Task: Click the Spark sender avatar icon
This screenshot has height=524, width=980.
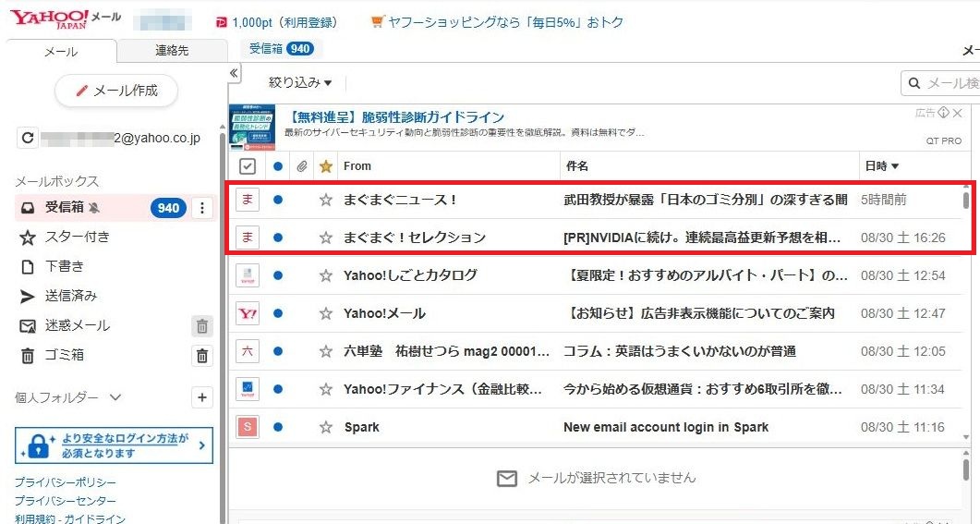Action: click(x=248, y=427)
